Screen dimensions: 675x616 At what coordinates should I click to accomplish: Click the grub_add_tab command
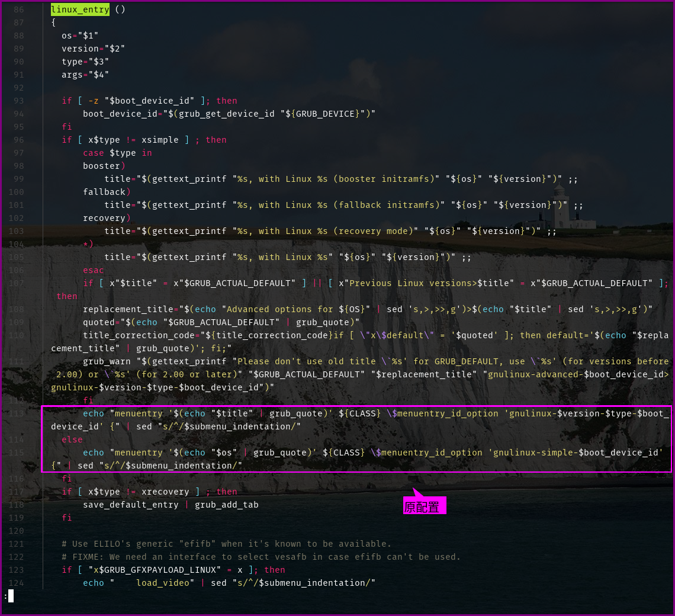pos(227,505)
